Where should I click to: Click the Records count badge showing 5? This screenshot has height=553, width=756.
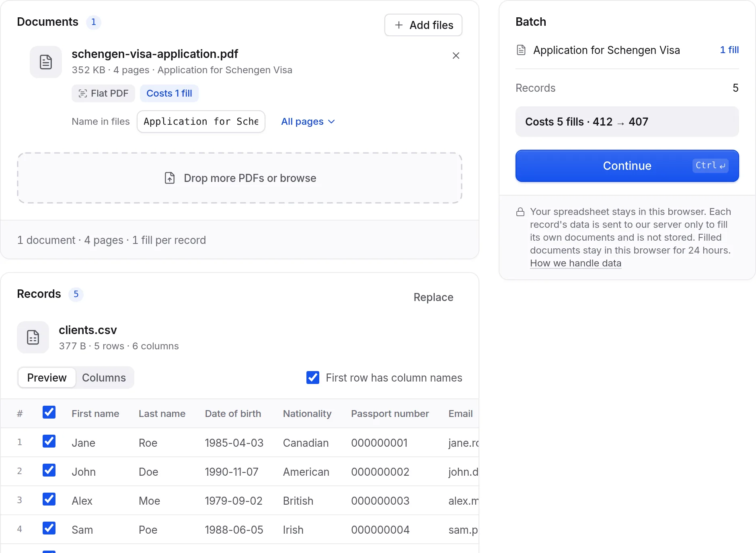tap(76, 294)
